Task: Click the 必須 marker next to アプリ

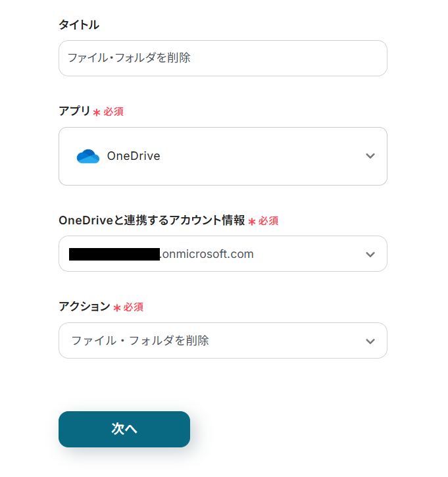Action: pyautogui.click(x=113, y=112)
